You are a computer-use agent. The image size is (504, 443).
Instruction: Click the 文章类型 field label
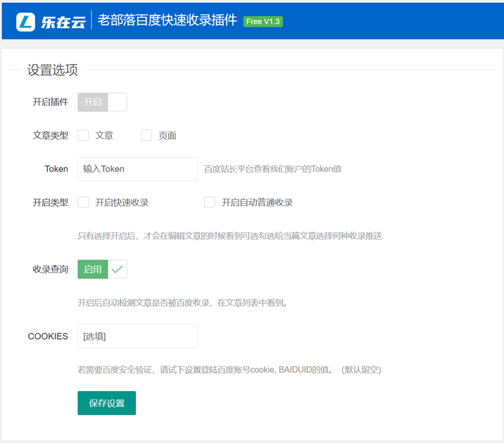(51, 136)
